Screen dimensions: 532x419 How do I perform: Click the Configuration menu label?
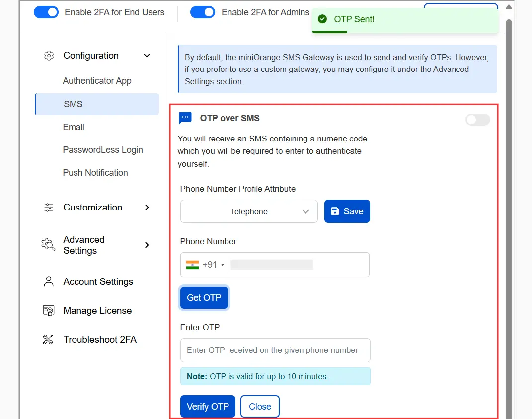pos(91,56)
